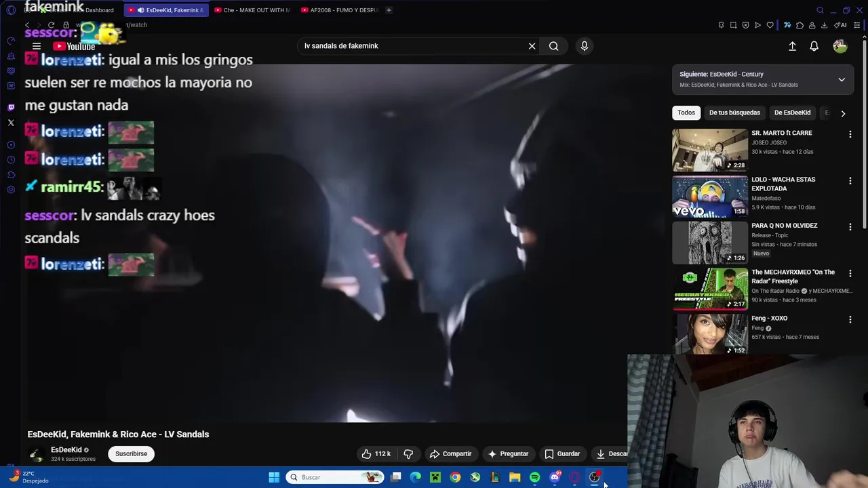Open options for MECHAYRXMEO On The Radar
868x488 pixels.
[850, 274]
